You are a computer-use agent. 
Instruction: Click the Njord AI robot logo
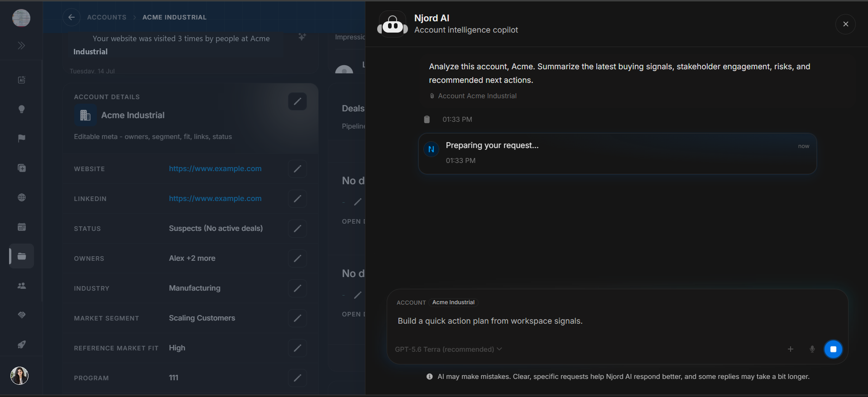pyautogui.click(x=393, y=24)
